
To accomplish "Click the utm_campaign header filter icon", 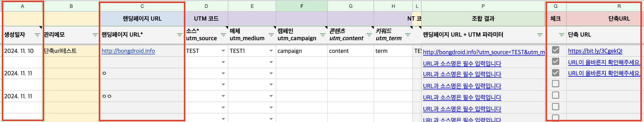I will (x=323, y=35).
